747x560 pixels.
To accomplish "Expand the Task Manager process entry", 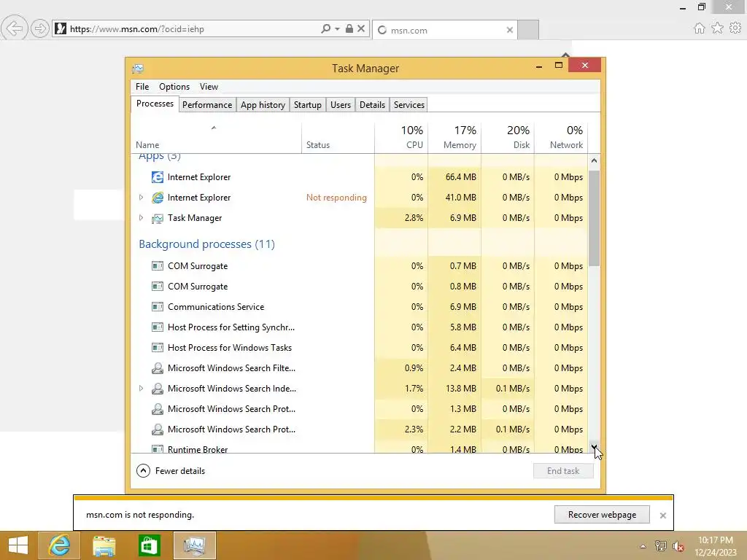I will [x=141, y=217].
